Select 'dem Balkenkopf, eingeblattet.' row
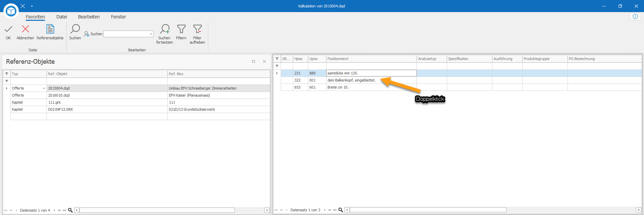 click(x=461, y=80)
